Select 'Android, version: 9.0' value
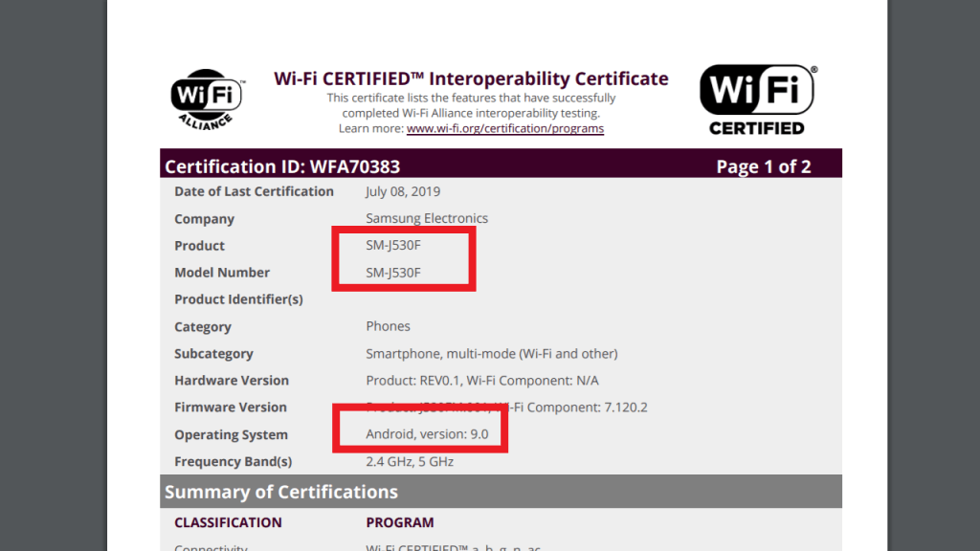 427,435
